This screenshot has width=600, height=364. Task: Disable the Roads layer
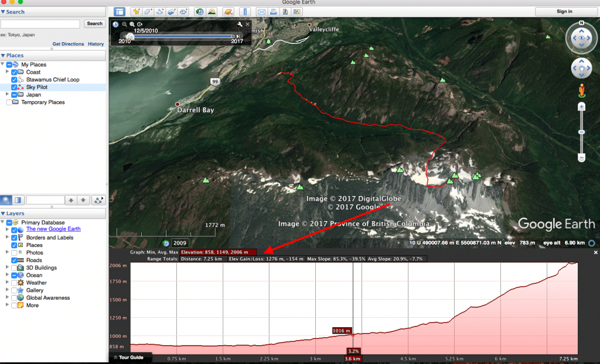pos(15,260)
